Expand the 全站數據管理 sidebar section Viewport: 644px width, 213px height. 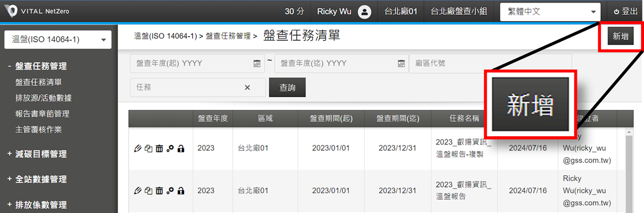pos(41,179)
